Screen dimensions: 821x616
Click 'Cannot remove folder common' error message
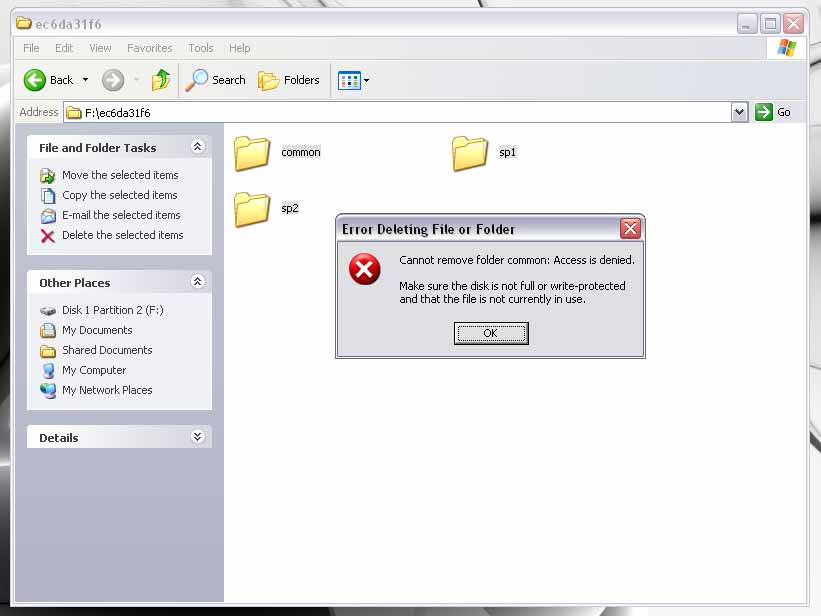point(516,260)
